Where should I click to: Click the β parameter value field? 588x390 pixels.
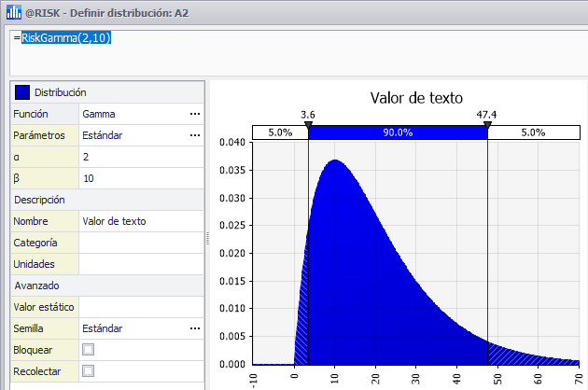click(140, 178)
